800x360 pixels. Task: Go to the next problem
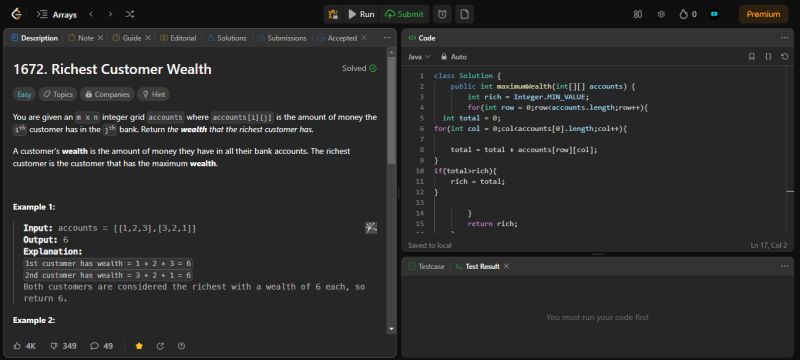click(x=110, y=14)
